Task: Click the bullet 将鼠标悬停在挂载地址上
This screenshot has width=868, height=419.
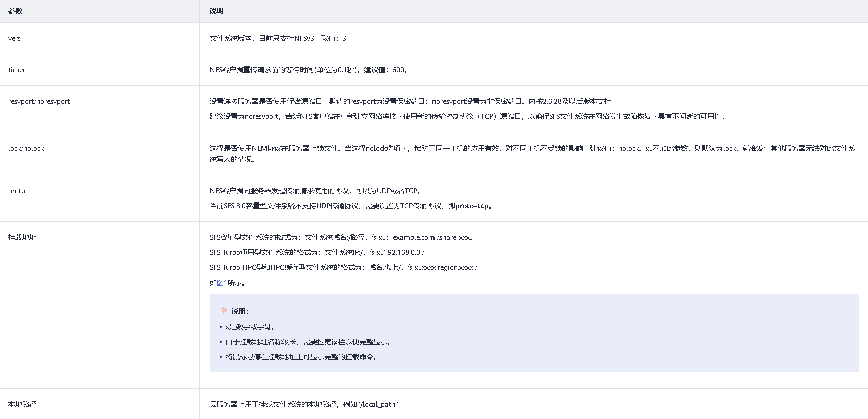Action: click(301, 357)
